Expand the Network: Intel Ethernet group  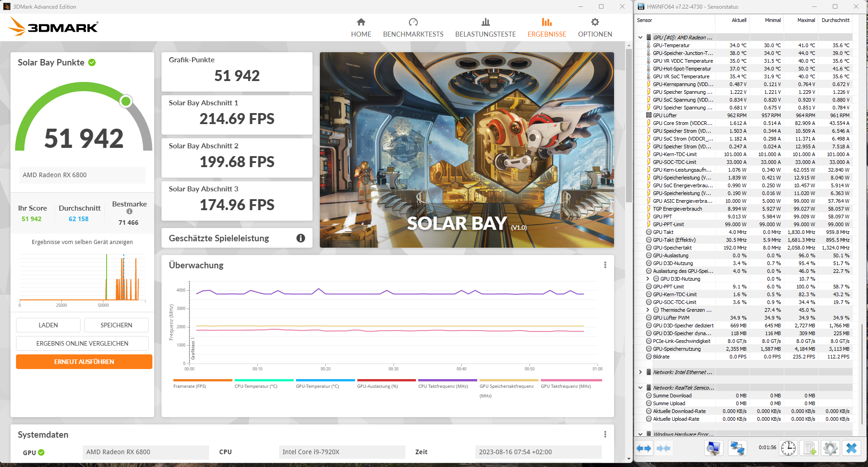click(x=640, y=372)
